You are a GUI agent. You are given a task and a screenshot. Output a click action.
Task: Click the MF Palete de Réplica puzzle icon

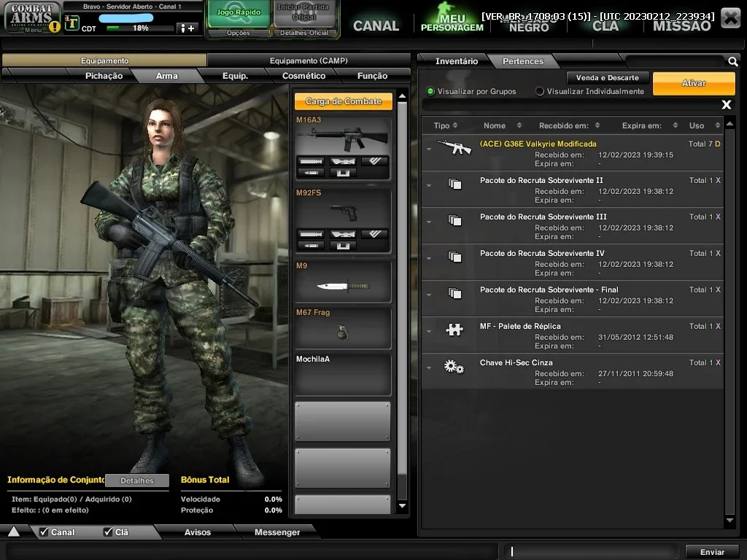tap(454, 330)
